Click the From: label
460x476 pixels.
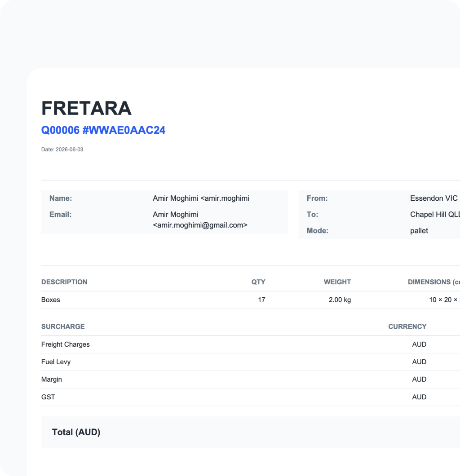317,198
